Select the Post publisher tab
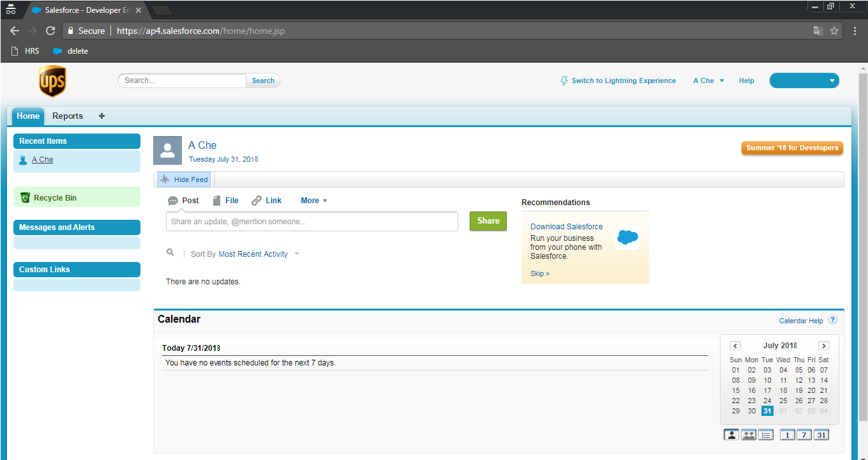This screenshot has width=868, height=460. click(x=183, y=201)
